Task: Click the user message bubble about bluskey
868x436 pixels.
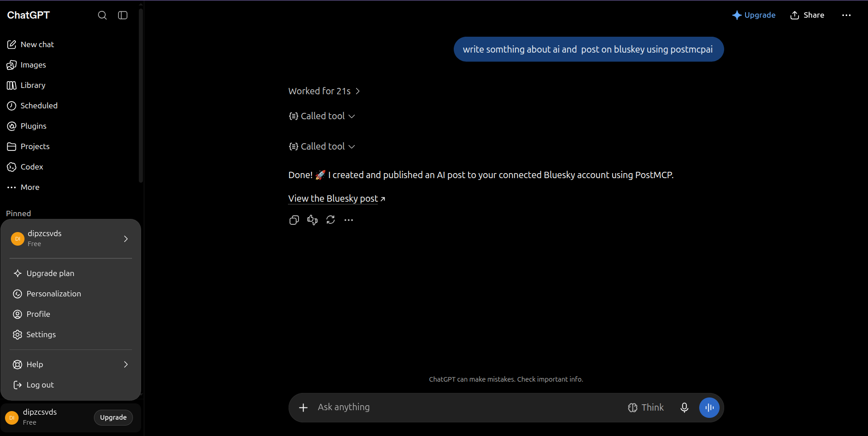Action: [588, 49]
